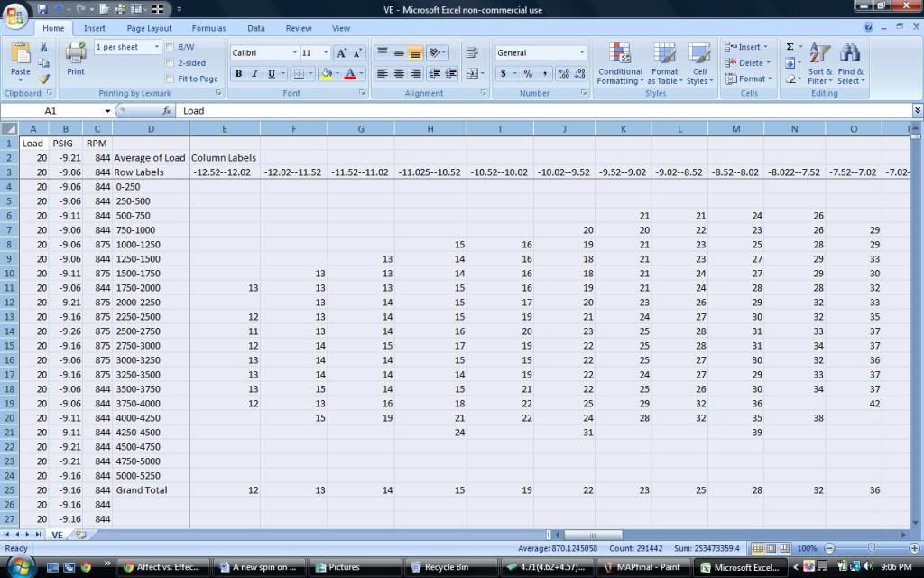Open the Name Box dropdown arrow
924x578 pixels.
coord(108,111)
